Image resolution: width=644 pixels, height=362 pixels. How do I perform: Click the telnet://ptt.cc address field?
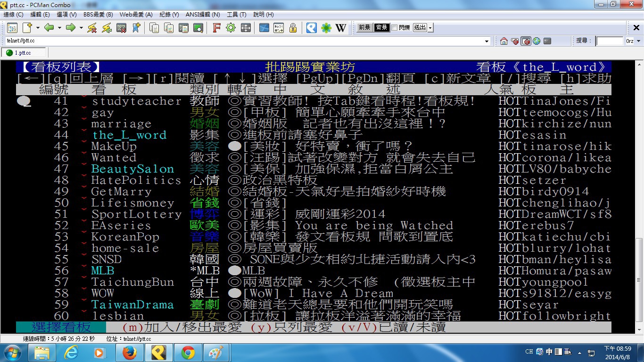[x=245, y=41]
